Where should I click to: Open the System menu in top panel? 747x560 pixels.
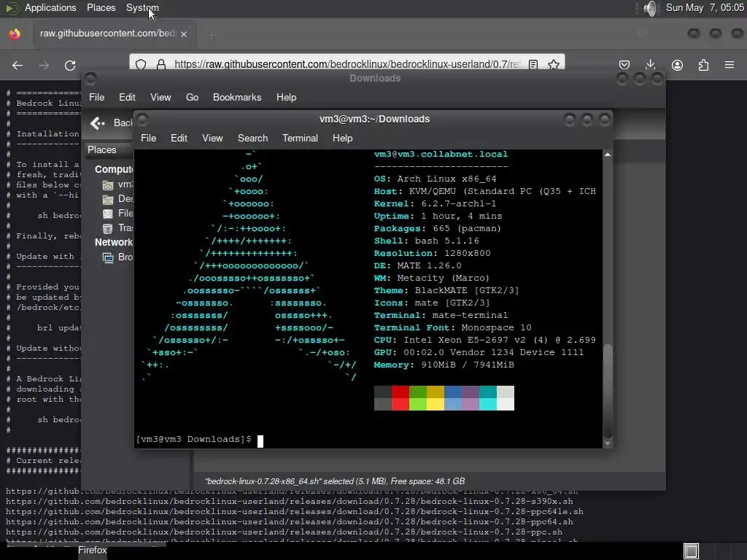coord(142,7)
